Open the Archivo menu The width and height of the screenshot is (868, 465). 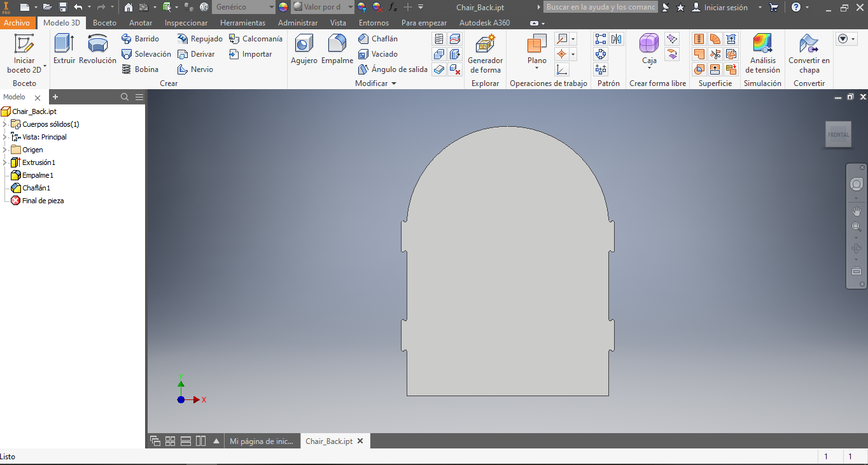click(17, 23)
